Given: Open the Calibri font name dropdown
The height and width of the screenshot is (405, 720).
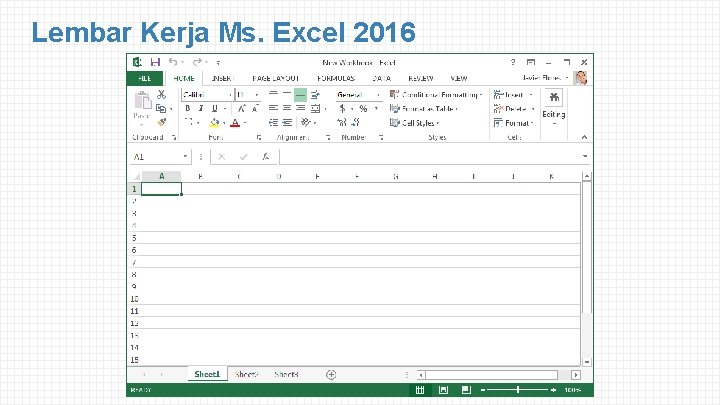Looking at the screenshot, I should [230, 95].
